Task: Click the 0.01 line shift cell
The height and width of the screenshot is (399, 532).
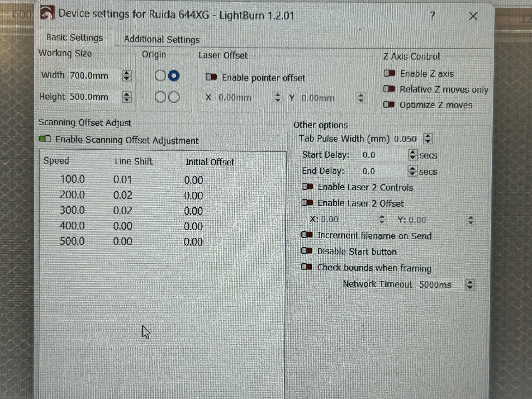Action: (x=123, y=180)
